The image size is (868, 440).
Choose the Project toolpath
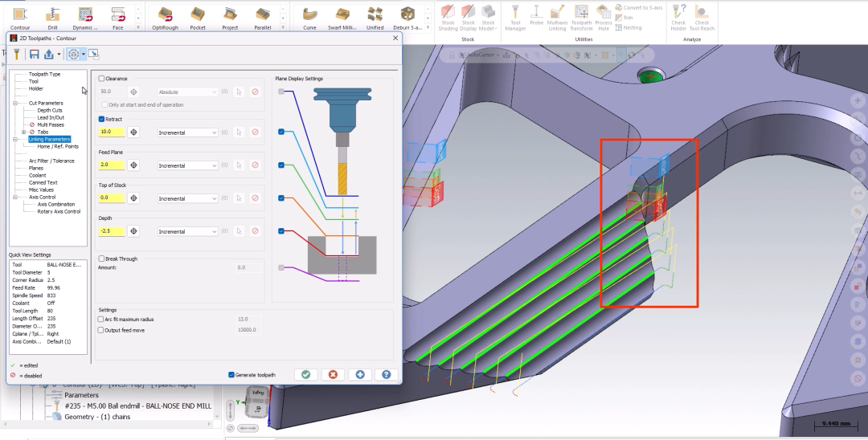click(230, 17)
